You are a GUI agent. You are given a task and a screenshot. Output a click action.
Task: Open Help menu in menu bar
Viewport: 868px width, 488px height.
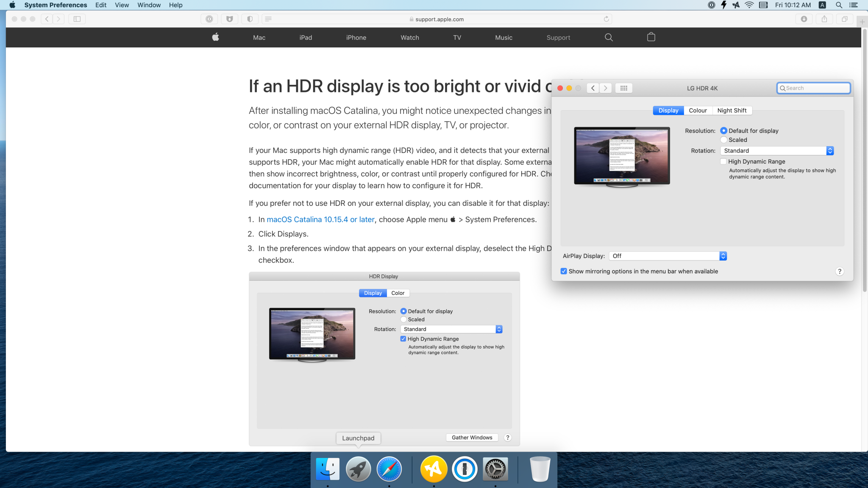[175, 5]
